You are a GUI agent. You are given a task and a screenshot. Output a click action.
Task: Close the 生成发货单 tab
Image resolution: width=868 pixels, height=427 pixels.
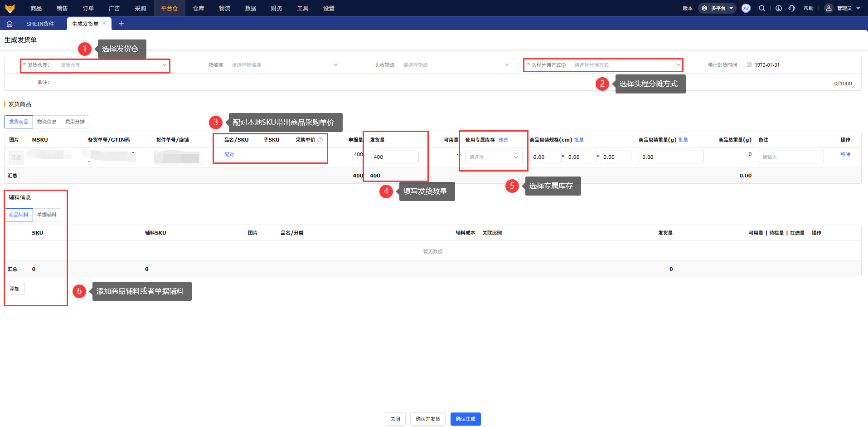tap(104, 23)
